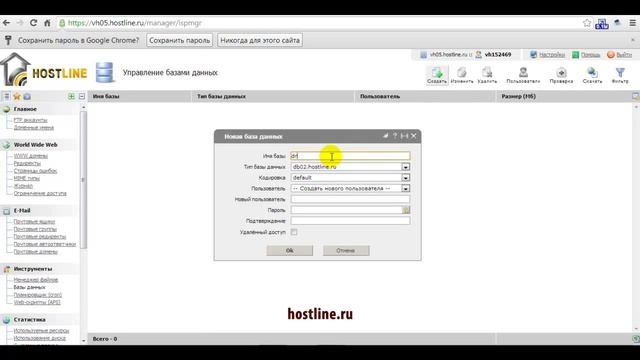
Task: Open the Chrome menu icon
Action: 632,23
